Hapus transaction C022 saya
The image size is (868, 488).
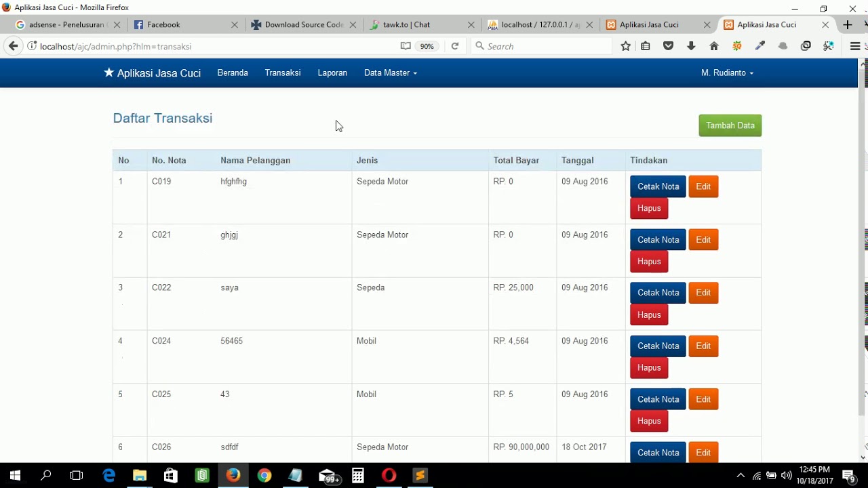649,314
